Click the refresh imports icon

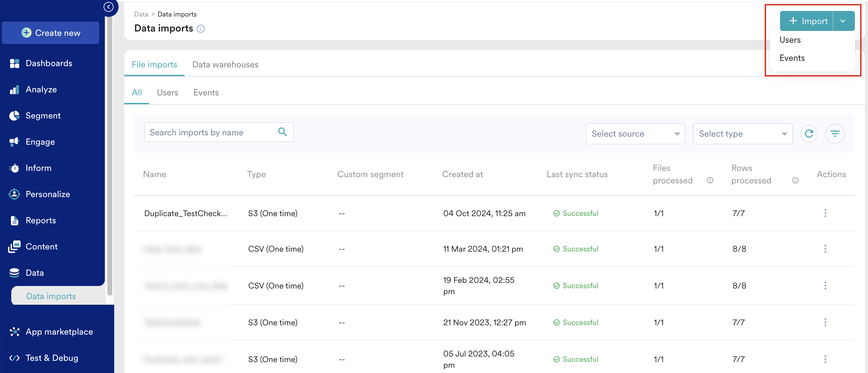(809, 134)
